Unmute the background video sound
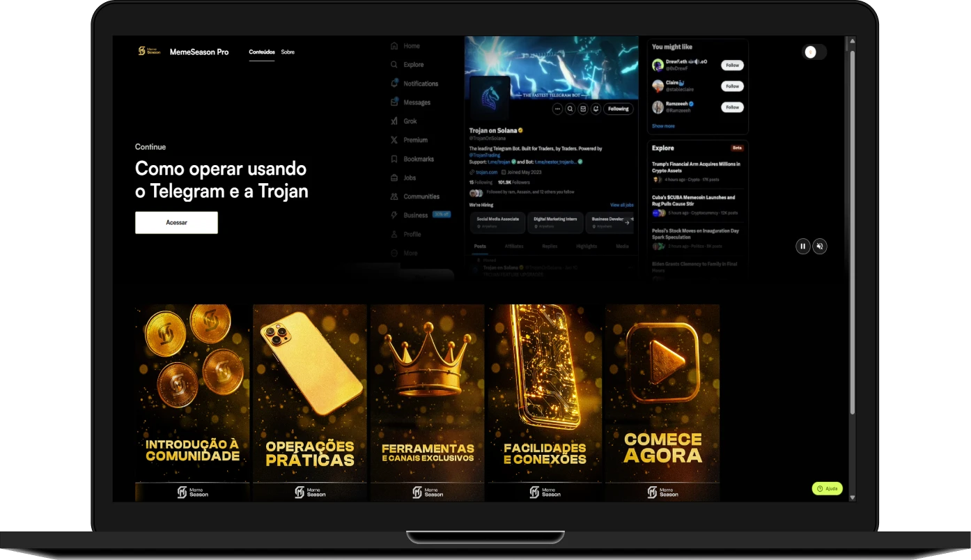 pos(820,246)
